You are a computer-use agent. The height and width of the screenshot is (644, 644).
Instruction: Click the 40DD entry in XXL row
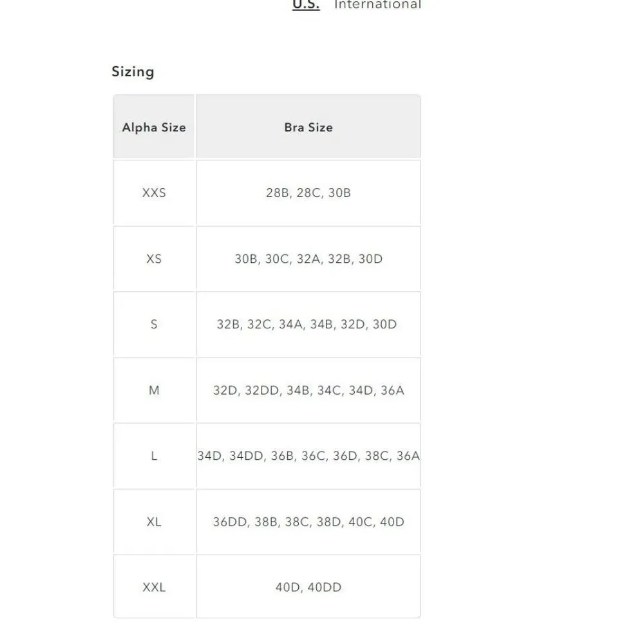coord(325,587)
